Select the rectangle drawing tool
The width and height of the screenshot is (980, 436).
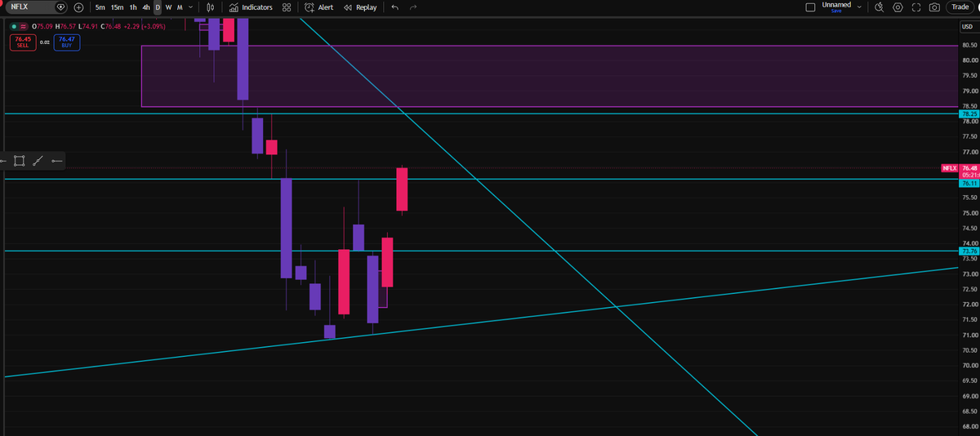point(20,161)
